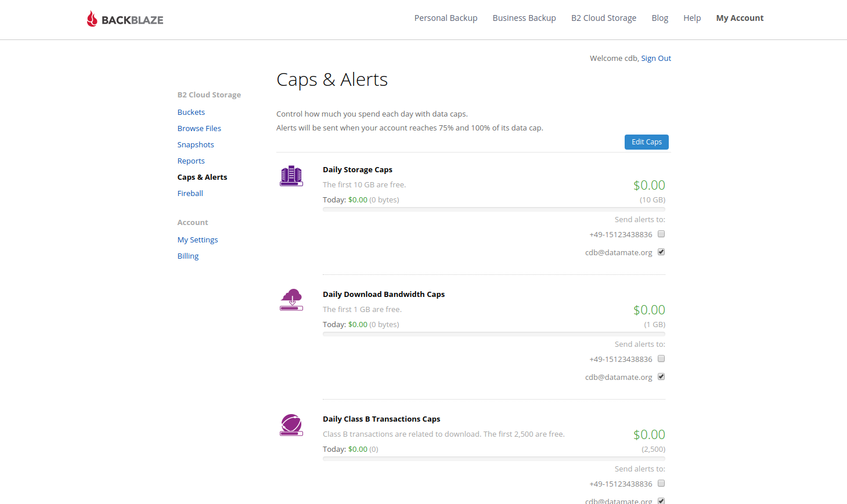Image resolution: width=847 pixels, height=504 pixels.
Task: Click cdb@datamate.org under Download Bandwidth Caps
Action: [618, 377]
